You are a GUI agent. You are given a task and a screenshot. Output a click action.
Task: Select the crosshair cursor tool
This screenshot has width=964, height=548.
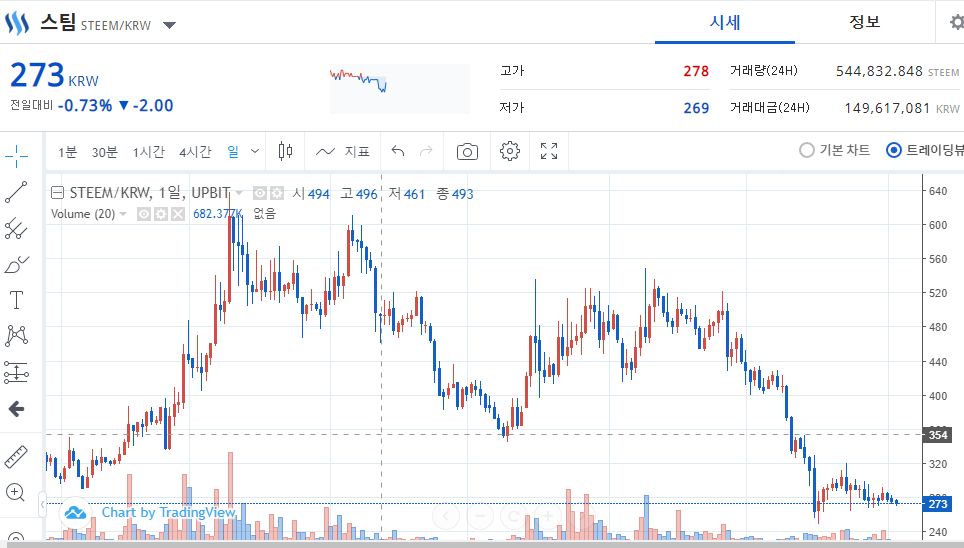[16, 156]
